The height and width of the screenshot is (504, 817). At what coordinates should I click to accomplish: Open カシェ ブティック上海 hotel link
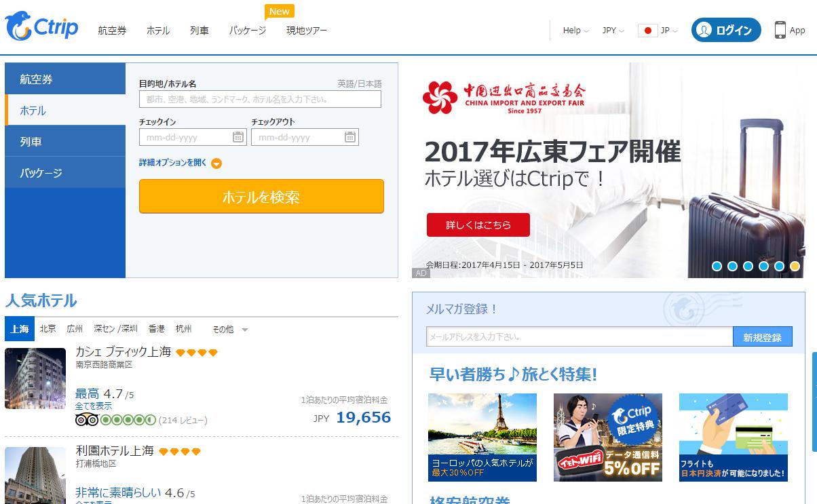(x=123, y=351)
